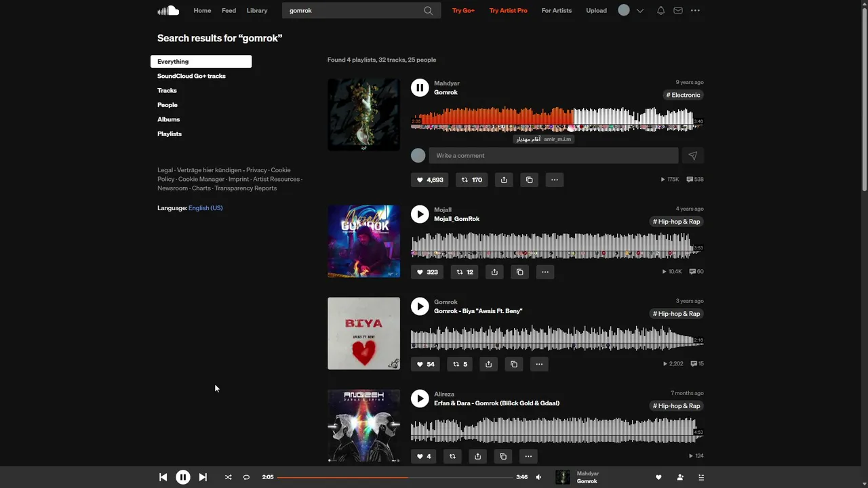
Task: Skip to previous track in player bar
Action: [x=163, y=477]
